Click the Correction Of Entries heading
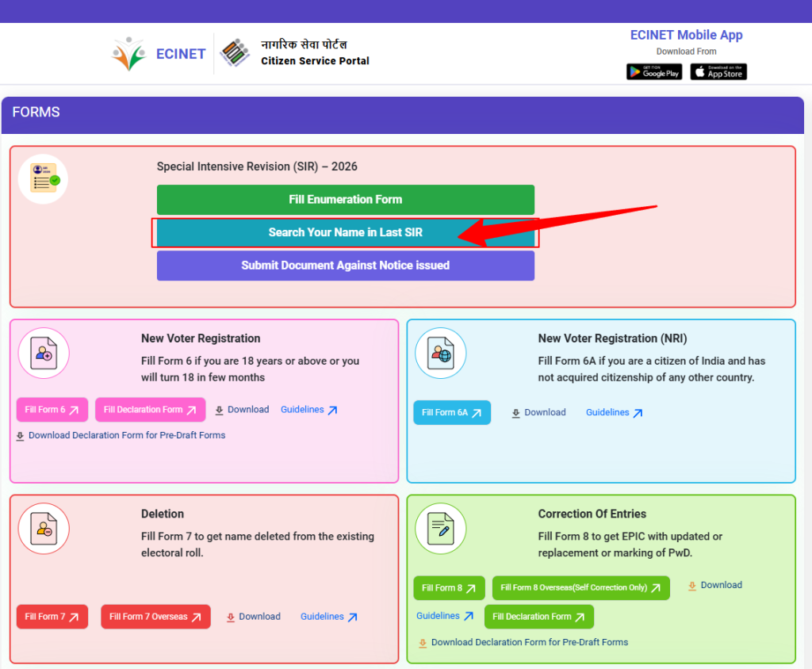Image resolution: width=812 pixels, height=669 pixels. pyautogui.click(x=592, y=514)
